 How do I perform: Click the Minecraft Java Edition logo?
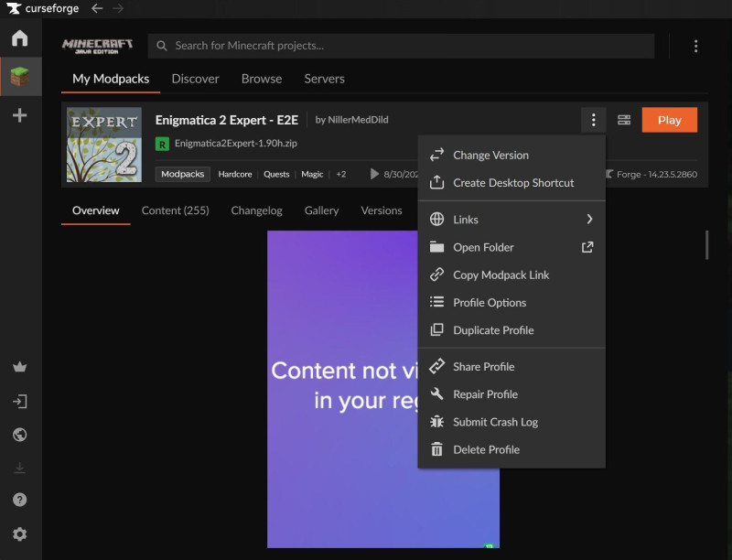point(97,46)
